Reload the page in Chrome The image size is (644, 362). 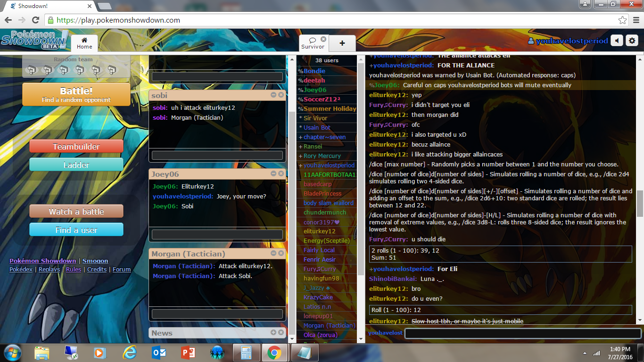35,20
